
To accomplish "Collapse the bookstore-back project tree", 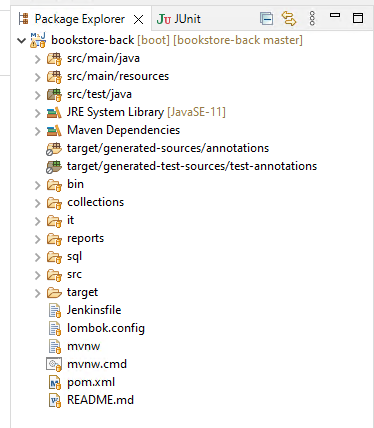I will coord(21,41).
